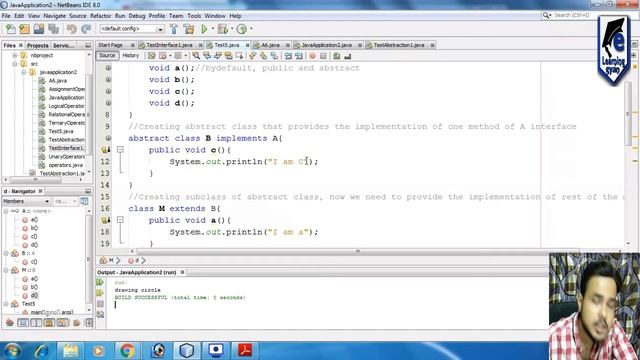Viewport: 640px width, 360px height.
Task: Click the Windows Start orb
Action: click(x=12, y=351)
